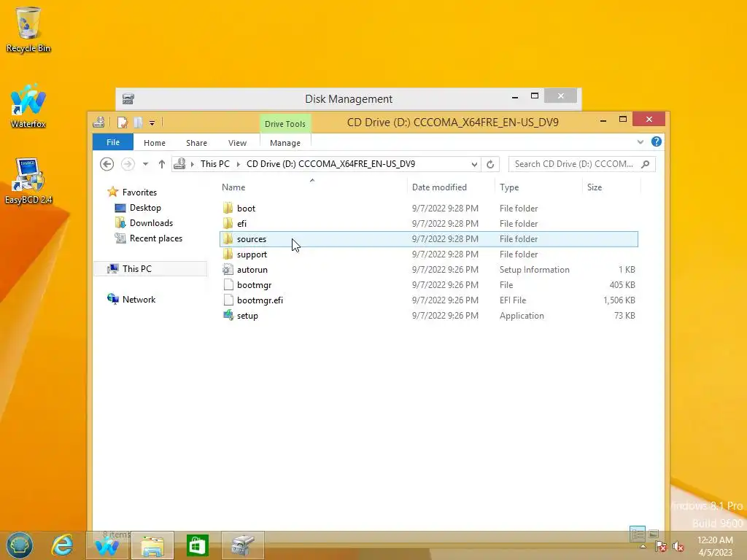Expand the arrow after This PC breadcrumb
This screenshot has width=747, height=560.
pos(239,164)
